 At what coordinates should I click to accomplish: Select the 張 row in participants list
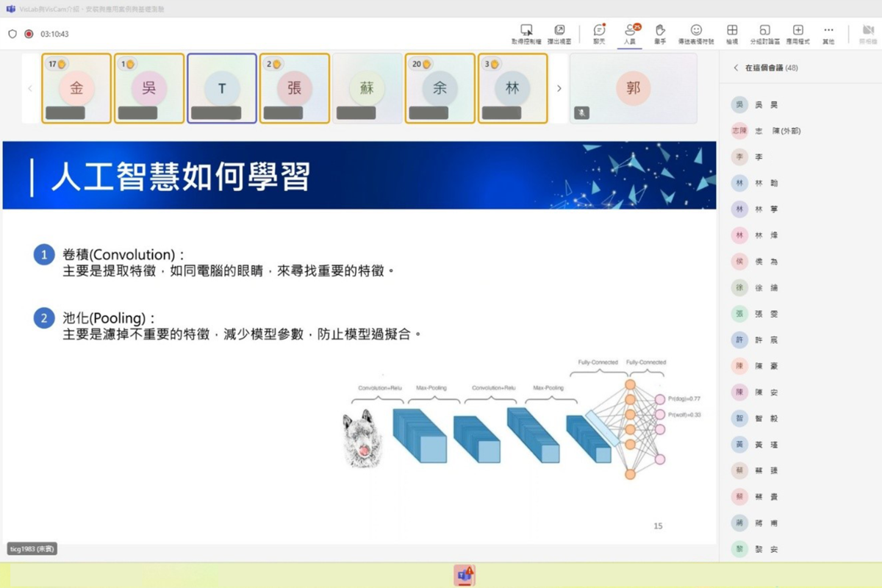click(x=800, y=314)
